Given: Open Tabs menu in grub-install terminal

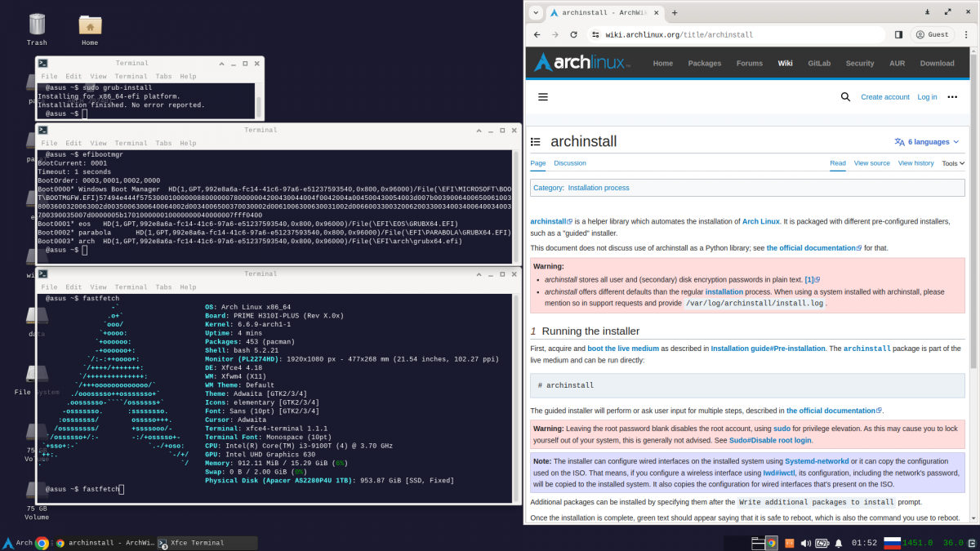Looking at the screenshot, I should pos(163,76).
